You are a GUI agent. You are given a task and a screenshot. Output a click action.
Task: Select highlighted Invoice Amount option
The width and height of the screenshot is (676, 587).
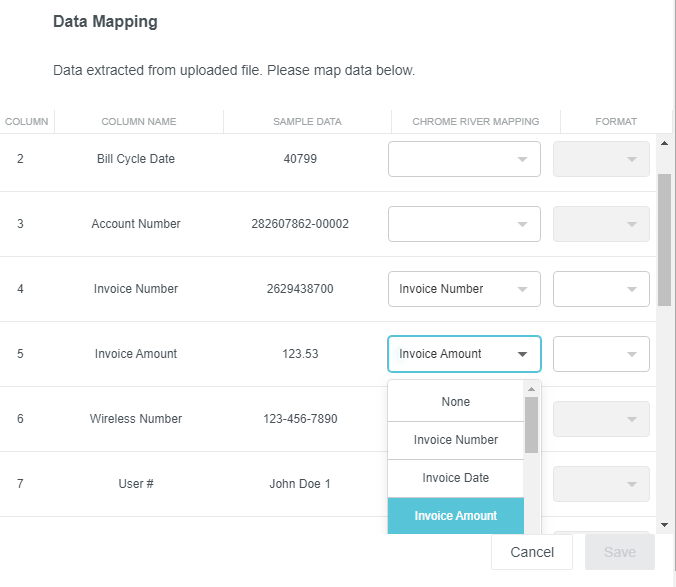(455, 516)
